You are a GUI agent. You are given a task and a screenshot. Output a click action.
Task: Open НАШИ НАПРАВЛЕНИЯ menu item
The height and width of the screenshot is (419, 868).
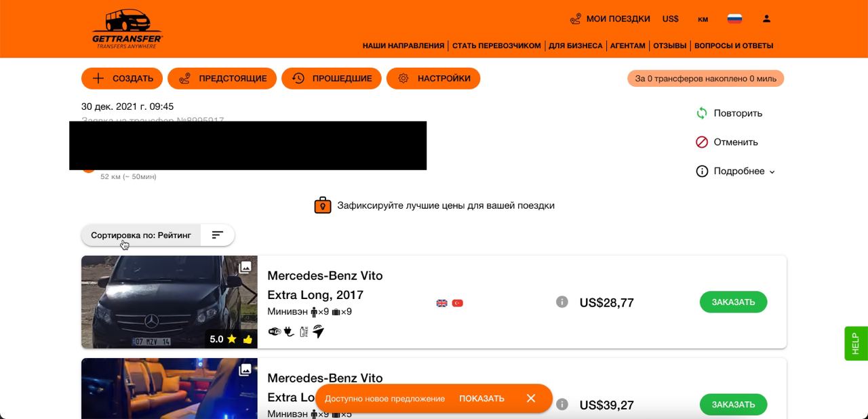click(x=403, y=46)
